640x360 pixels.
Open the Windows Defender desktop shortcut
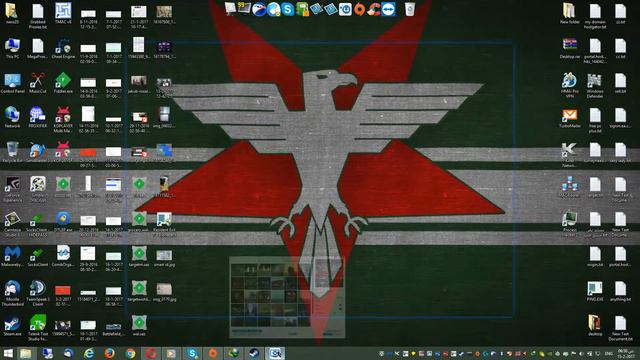pos(595,85)
